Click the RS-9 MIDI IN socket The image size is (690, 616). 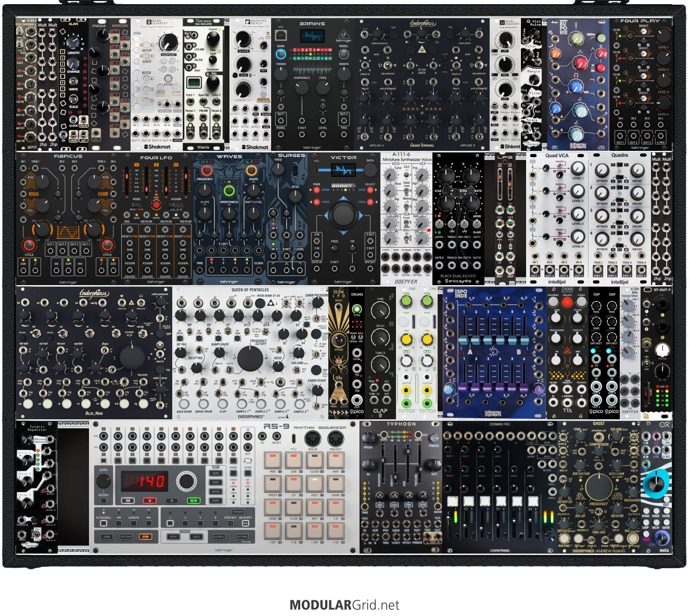point(313,439)
